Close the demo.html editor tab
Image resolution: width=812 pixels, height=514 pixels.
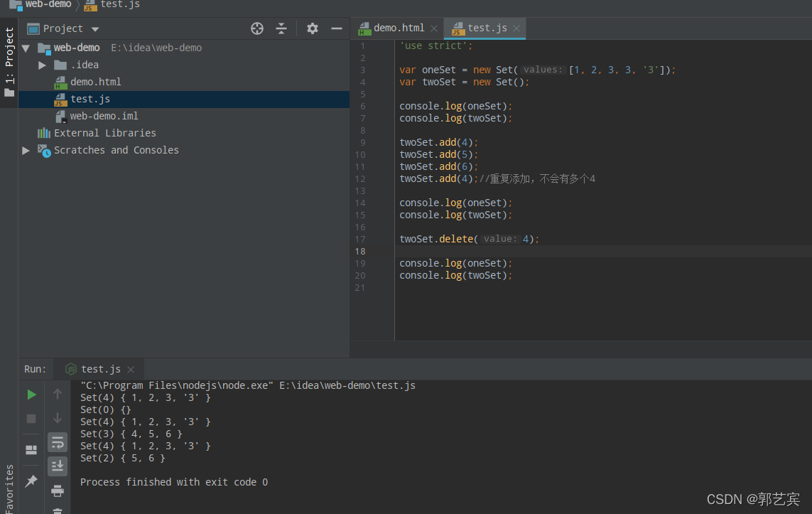434,28
